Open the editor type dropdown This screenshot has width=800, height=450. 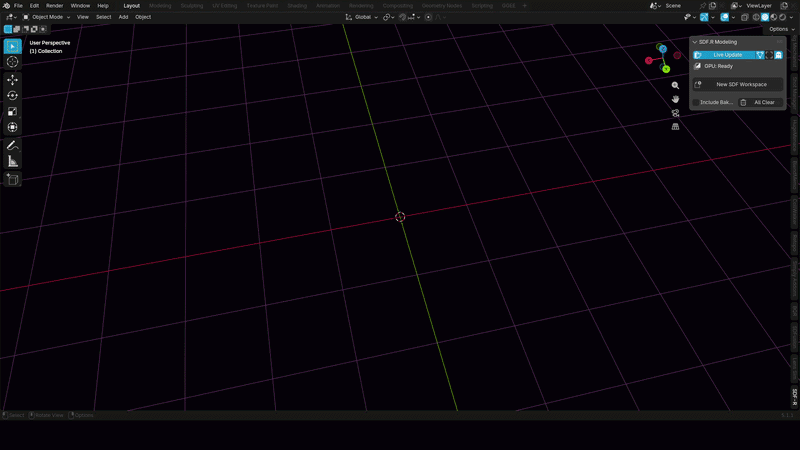pos(11,17)
